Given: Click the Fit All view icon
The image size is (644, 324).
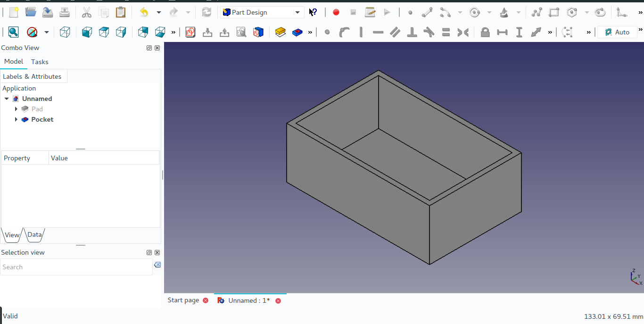Looking at the screenshot, I should [13, 32].
